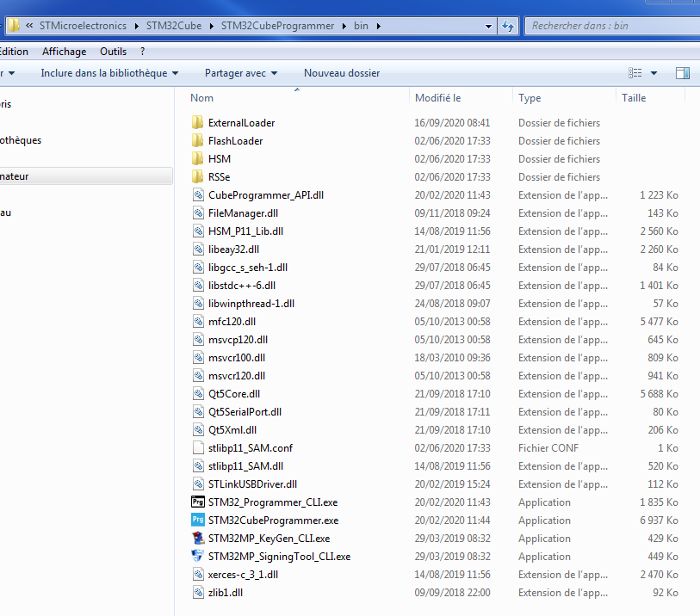
Task: Click the STM32CubeProgrammer.exe blue Prg icon
Action: (x=198, y=521)
